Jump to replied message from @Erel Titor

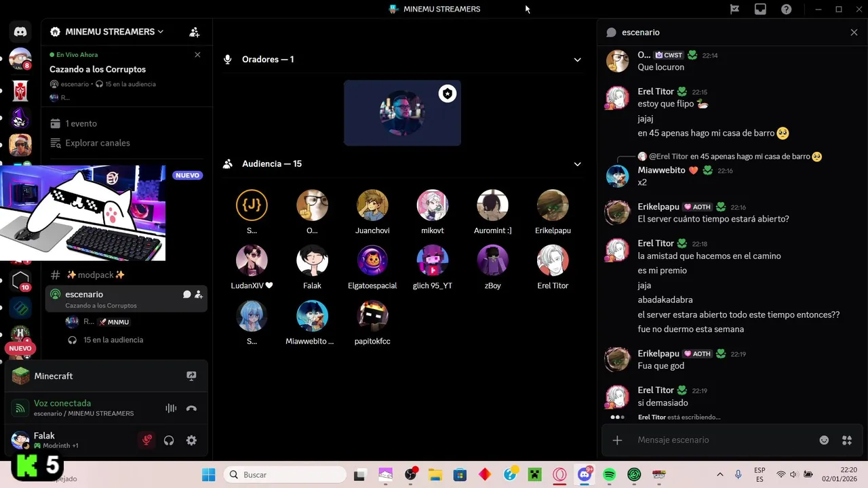click(x=750, y=157)
